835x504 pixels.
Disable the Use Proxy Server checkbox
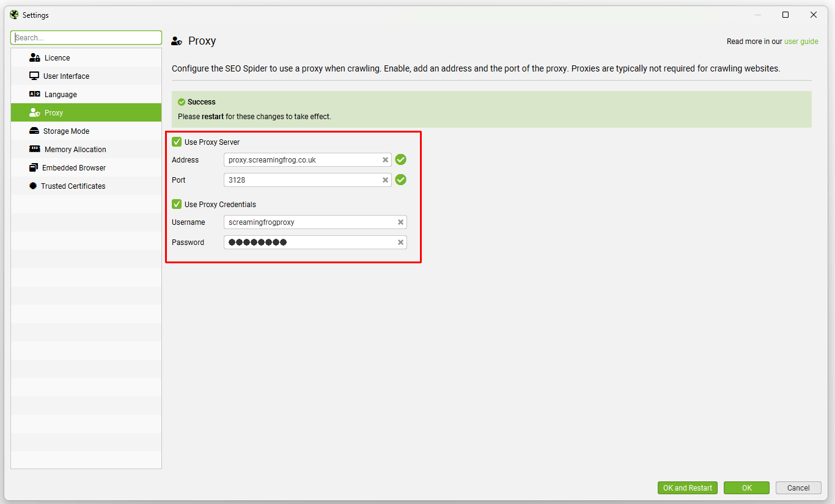coord(177,141)
